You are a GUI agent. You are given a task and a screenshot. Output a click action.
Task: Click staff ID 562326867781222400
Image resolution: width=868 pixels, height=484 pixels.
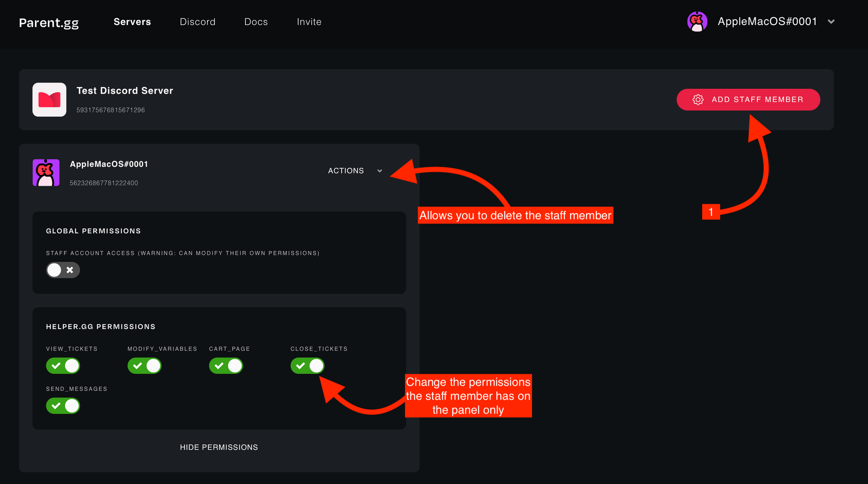pos(104,183)
